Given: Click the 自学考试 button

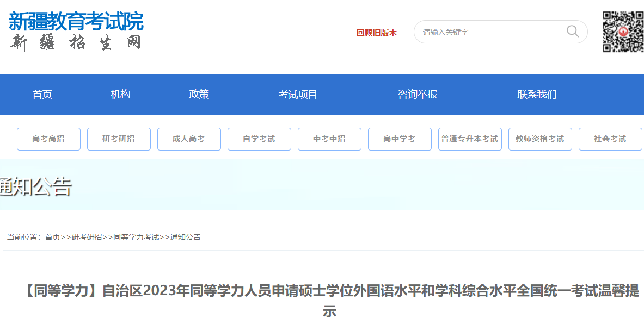Looking at the screenshot, I should pos(259,139).
